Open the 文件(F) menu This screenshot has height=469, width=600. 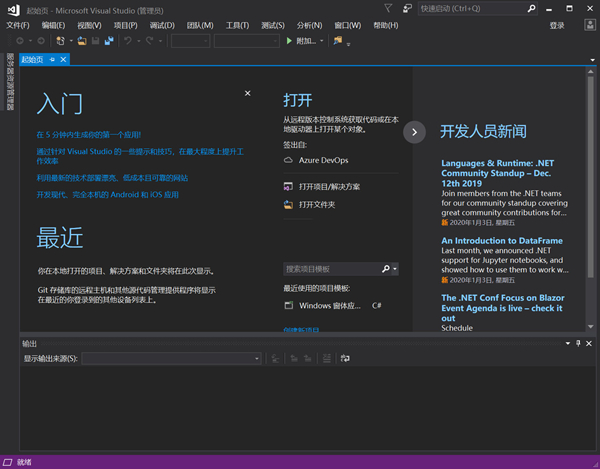coord(18,25)
